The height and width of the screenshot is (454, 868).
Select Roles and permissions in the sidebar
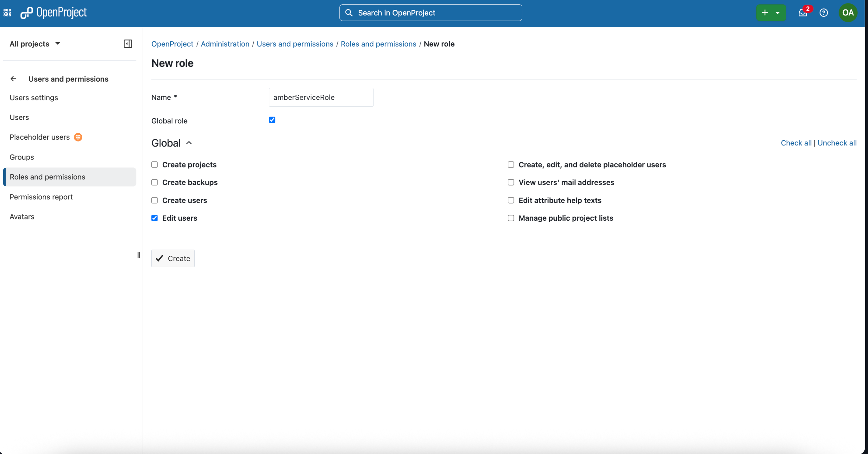pyautogui.click(x=69, y=177)
